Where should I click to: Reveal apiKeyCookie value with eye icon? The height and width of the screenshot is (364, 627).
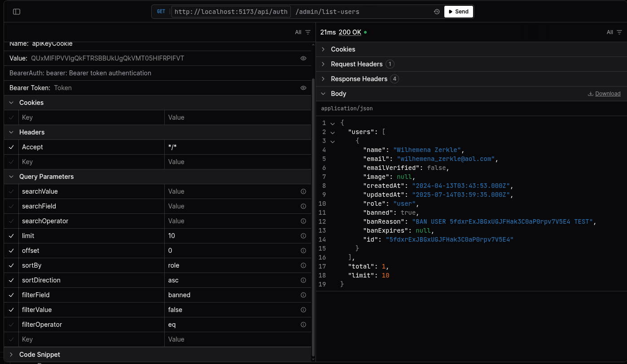[x=303, y=58]
